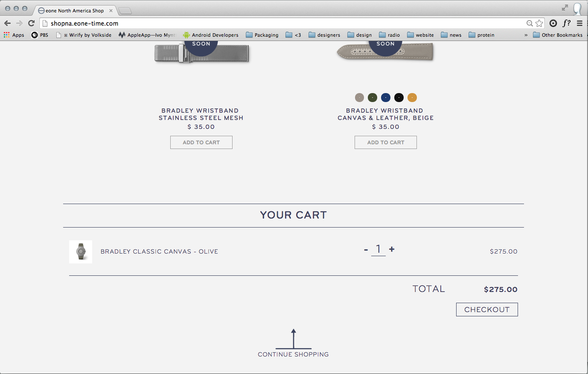Open the Bradley Wristband Stainless Steel Mesh title
Image resolution: width=588 pixels, height=374 pixels.
coord(201,114)
